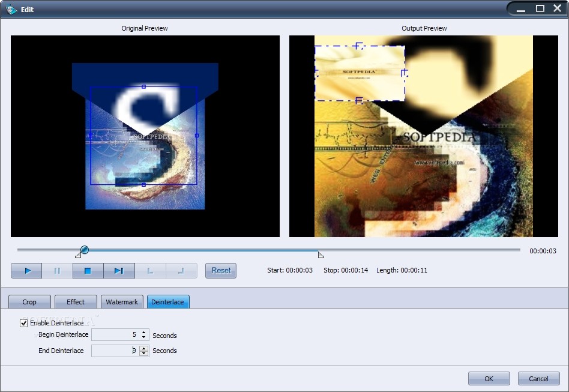This screenshot has height=392, width=569.
Task: Click the Output Preview label
Action: point(424,28)
